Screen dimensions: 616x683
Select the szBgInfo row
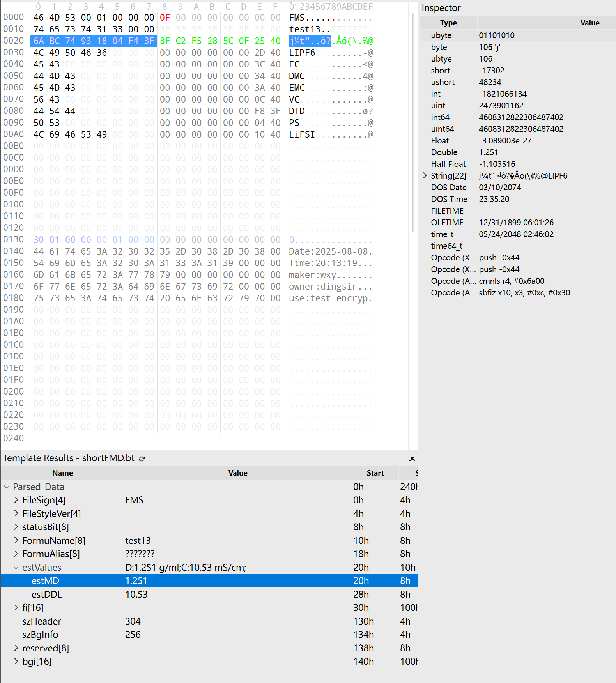209,635
